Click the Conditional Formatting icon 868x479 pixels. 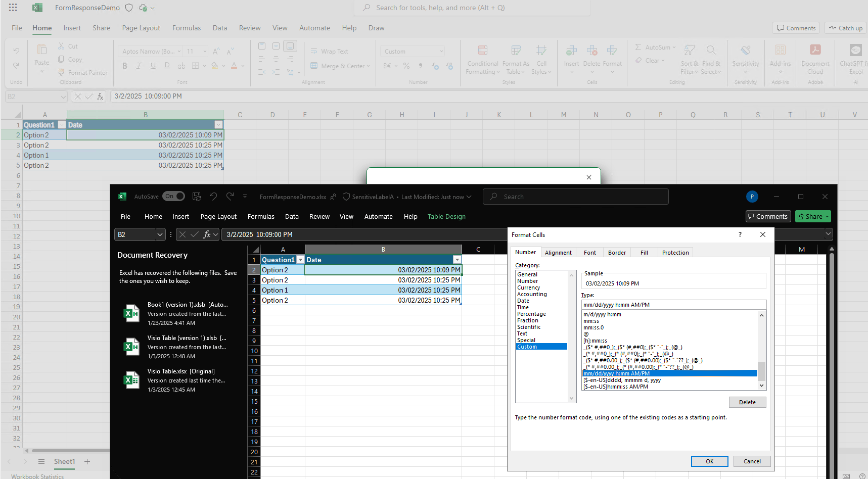[483, 50]
